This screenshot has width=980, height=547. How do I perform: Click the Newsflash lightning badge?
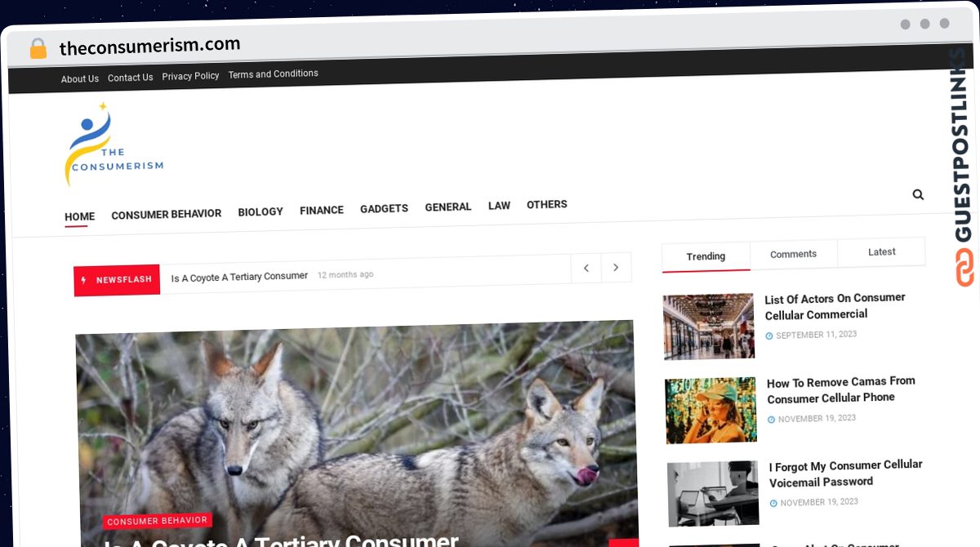coord(117,279)
